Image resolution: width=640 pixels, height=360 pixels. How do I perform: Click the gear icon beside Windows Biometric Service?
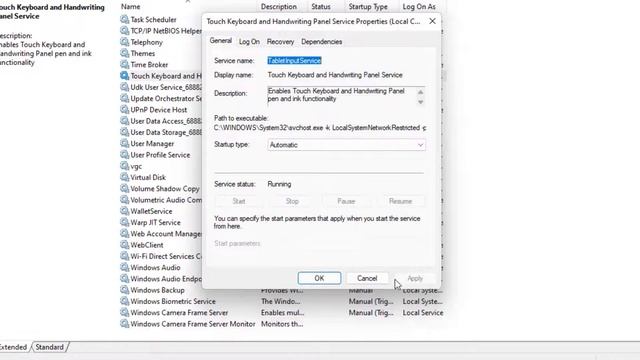point(124,301)
